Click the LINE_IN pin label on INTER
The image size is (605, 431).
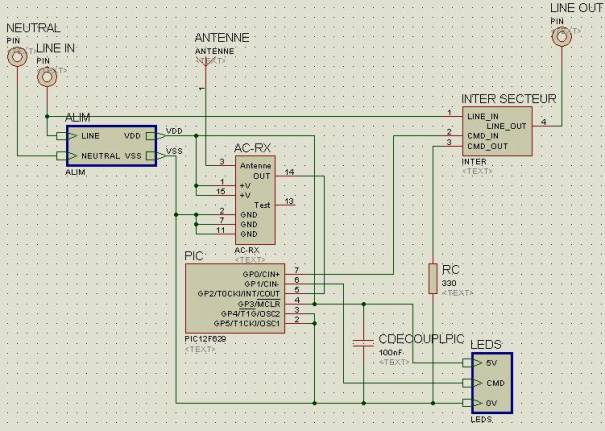483,117
